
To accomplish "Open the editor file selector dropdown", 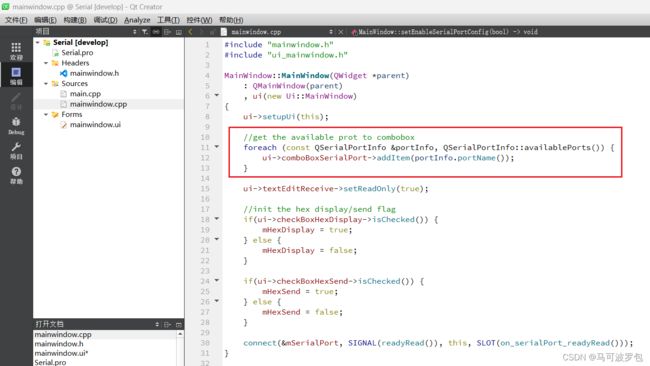I will pyautogui.click(x=330, y=32).
